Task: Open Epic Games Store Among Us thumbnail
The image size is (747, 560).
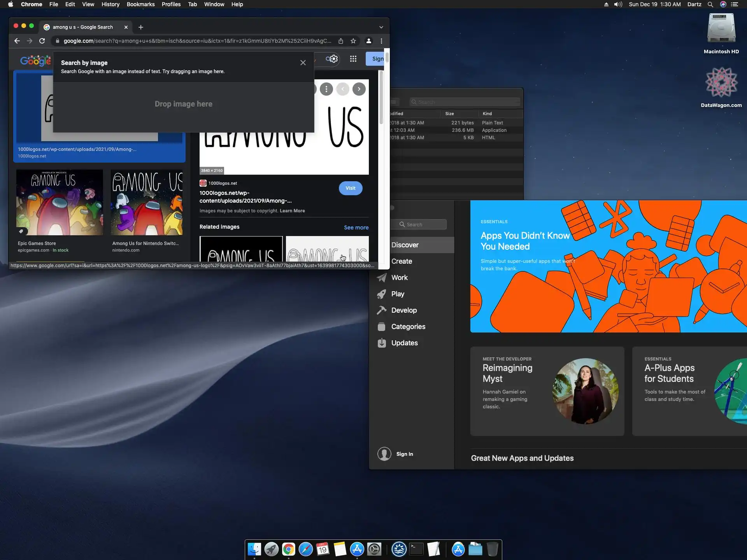Action: pos(60,202)
